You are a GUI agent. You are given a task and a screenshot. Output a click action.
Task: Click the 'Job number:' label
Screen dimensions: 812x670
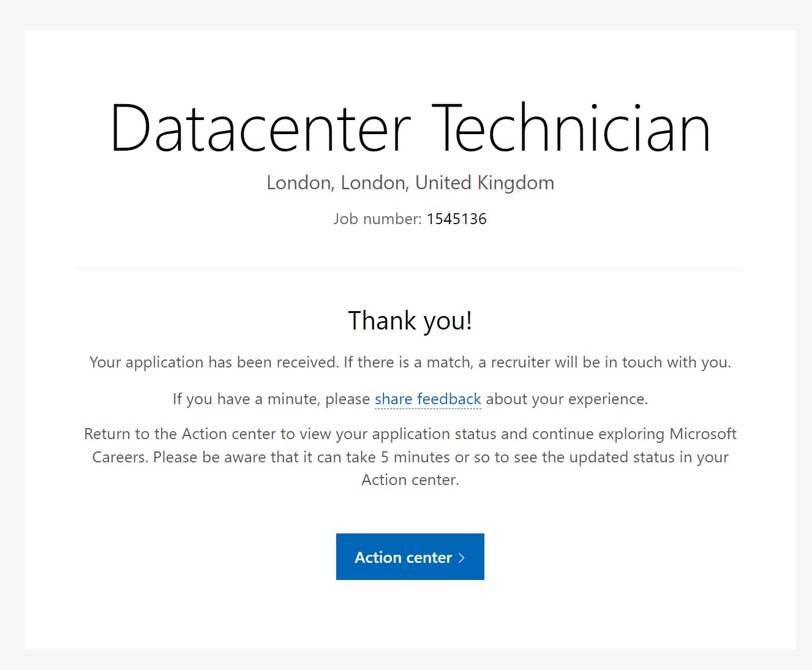point(377,219)
